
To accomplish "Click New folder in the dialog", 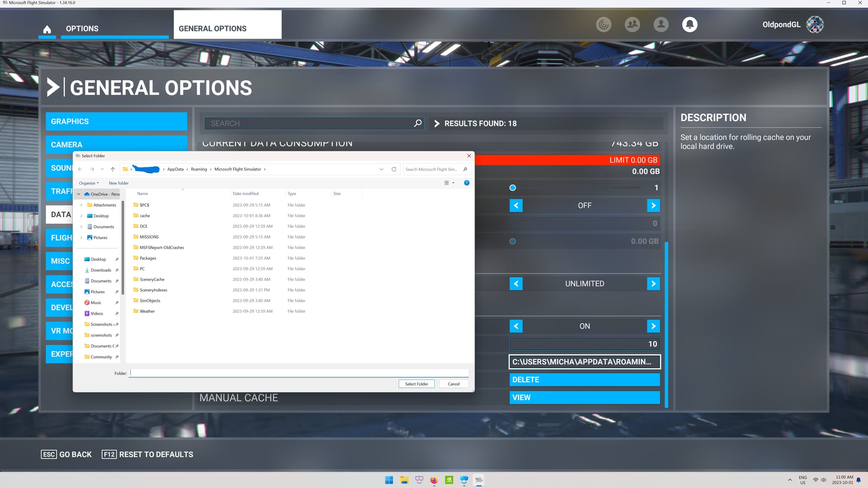I will [x=118, y=183].
